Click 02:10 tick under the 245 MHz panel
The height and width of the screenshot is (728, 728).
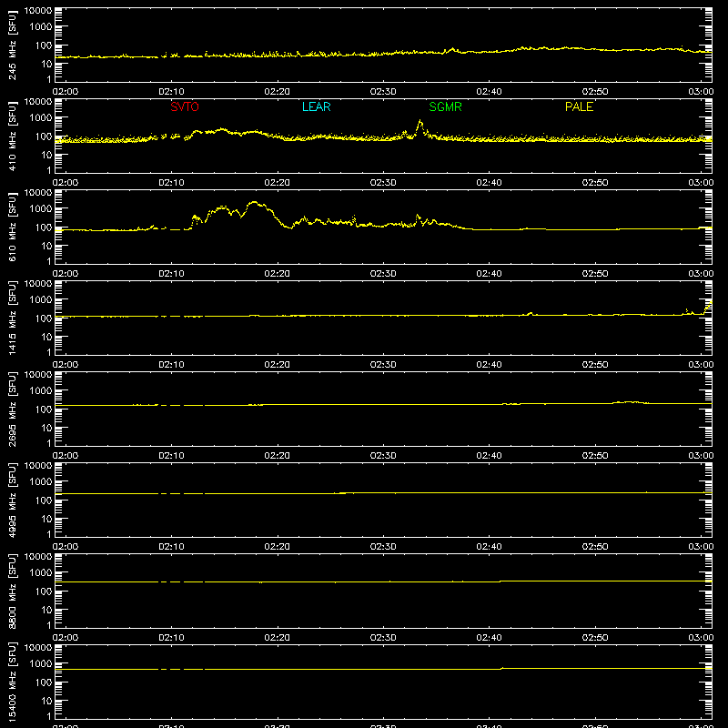click(171, 92)
